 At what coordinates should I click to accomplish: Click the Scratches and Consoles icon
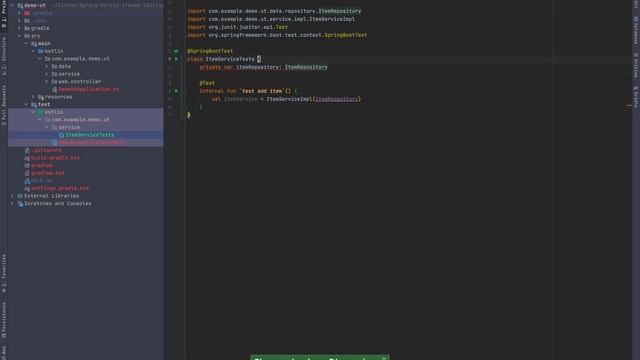pos(20,204)
